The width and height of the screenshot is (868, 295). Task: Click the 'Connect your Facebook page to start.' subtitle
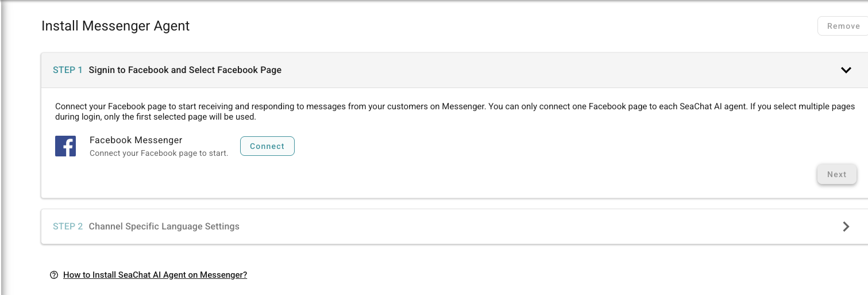159,154
